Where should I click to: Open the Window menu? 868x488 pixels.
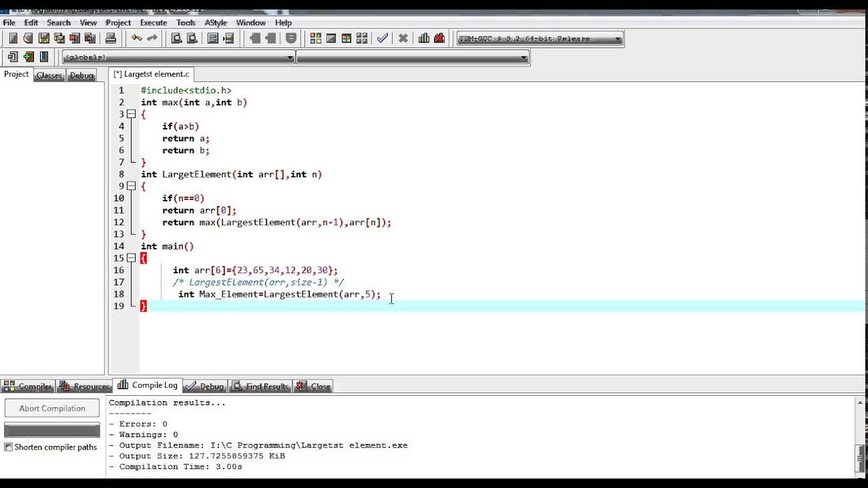pyautogui.click(x=251, y=22)
